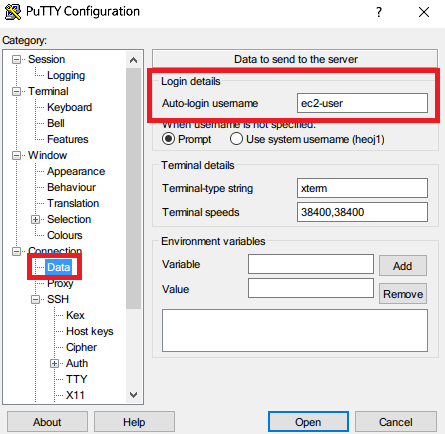Screen dimensions: 445x434
Task: Open the Host keys category
Action: tap(90, 331)
